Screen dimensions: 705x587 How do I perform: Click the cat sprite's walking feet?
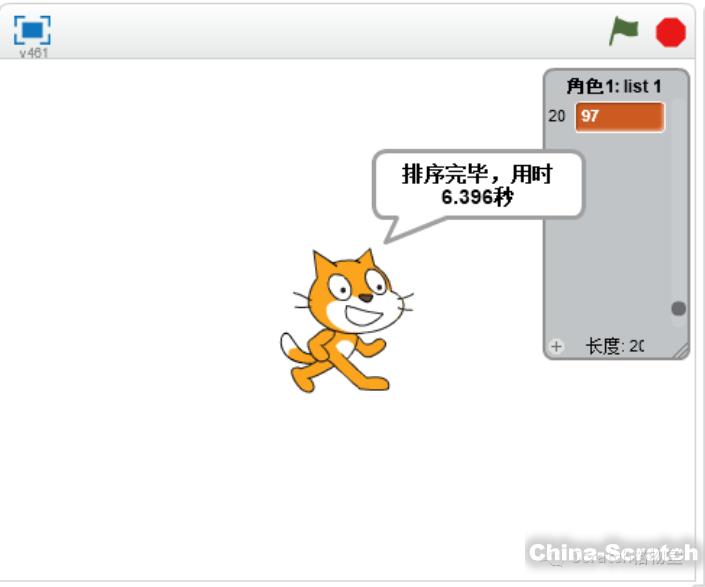[x=340, y=380]
